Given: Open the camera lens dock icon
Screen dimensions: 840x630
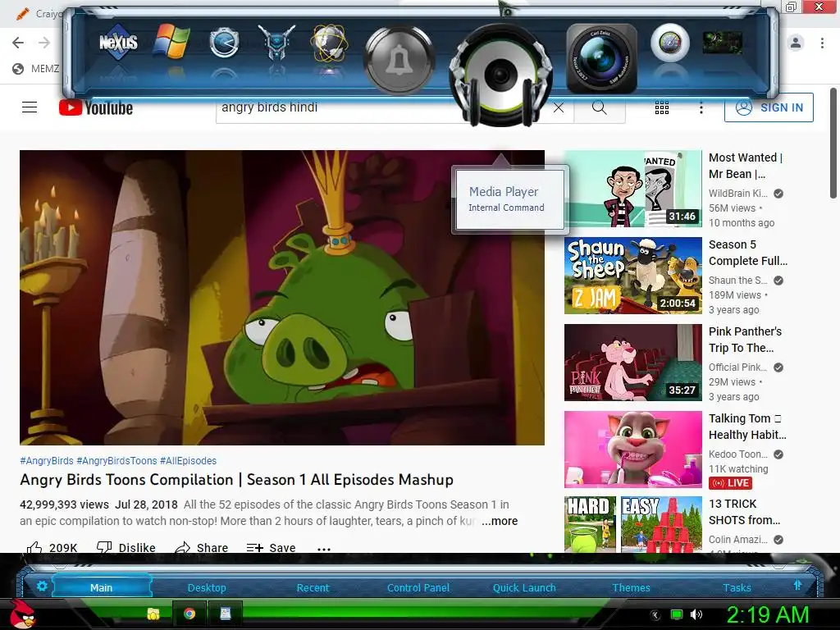Looking at the screenshot, I should [602, 58].
